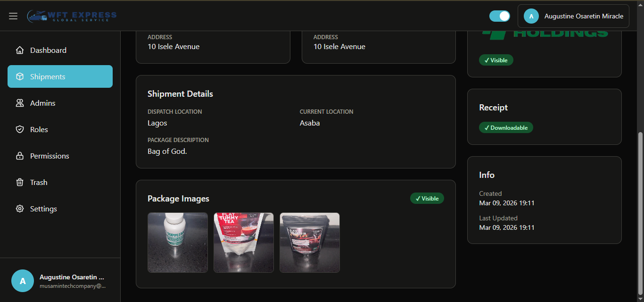Open the Flat Tummy Tea package image
The width and height of the screenshot is (644, 302).
[243, 242]
